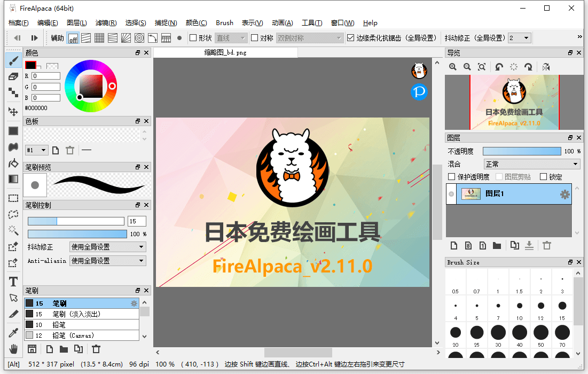Screen dimensions: 588x374
Task: Open the 双侧对称 symmetry dropdown
Action: tap(310, 38)
